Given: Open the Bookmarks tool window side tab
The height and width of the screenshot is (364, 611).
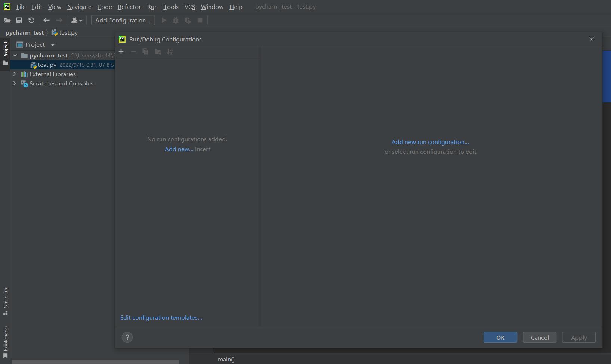Looking at the screenshot, I should click(5, 342).
